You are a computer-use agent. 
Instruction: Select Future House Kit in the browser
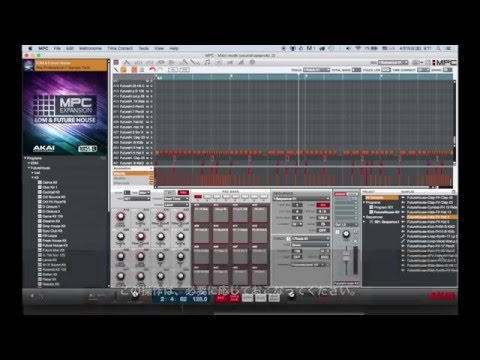tap(53, 245)
